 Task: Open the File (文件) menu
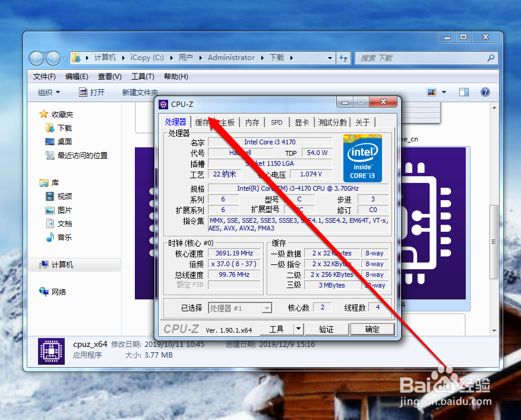click(x=44, y=77)
